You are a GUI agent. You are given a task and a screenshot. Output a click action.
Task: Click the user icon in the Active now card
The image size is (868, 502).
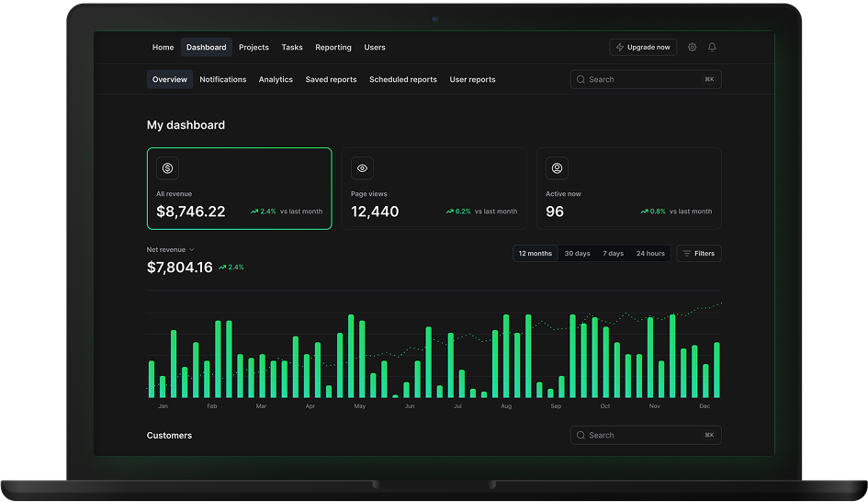557,168
